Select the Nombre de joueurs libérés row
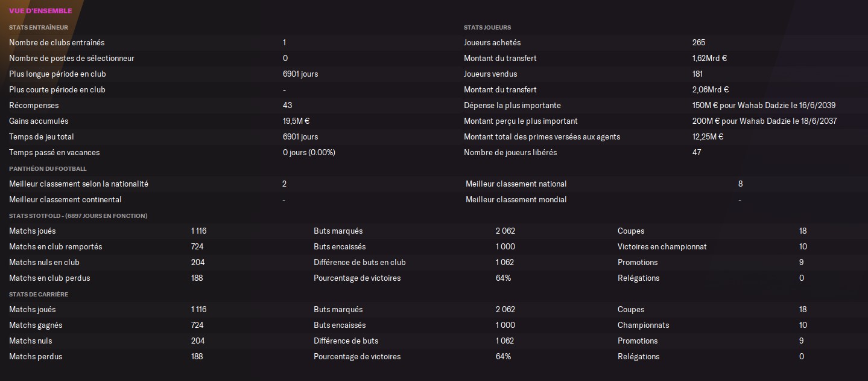The height and width of the screenshot is (381, 868). (664, 152)
